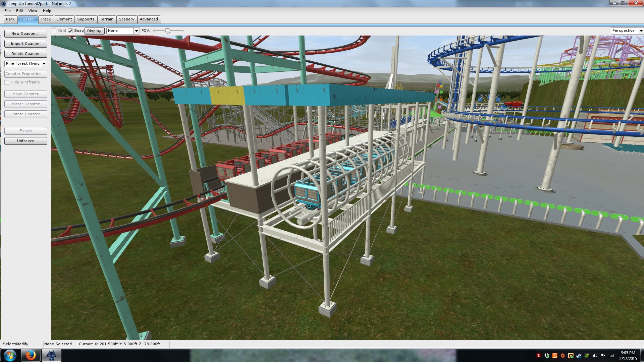Click the clock in the system tray
Image resolution: width=644 pixels, height=362 pixels.
pyautogui.click(x=628, y=355)
